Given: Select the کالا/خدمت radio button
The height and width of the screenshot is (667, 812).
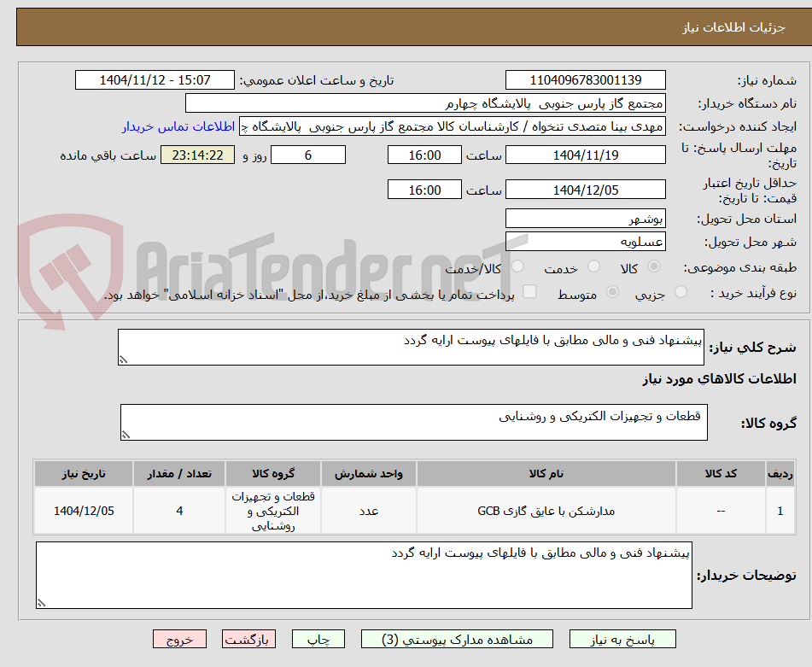Looking at the screenshot, I should [517, 266].
